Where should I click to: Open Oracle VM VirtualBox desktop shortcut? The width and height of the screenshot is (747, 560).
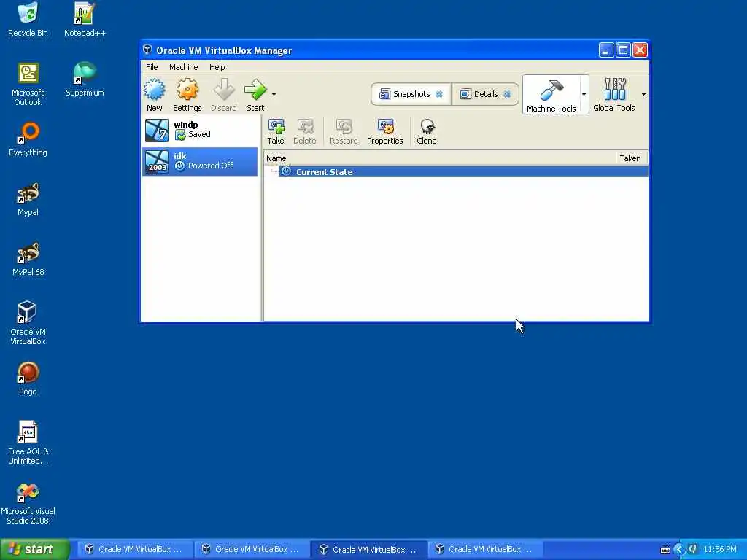tap(28, 323)
